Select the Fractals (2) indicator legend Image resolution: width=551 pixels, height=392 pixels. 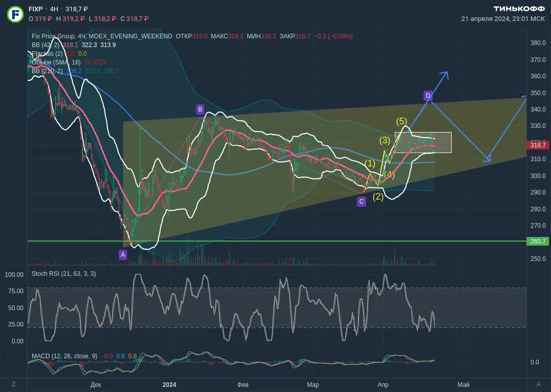47,54
